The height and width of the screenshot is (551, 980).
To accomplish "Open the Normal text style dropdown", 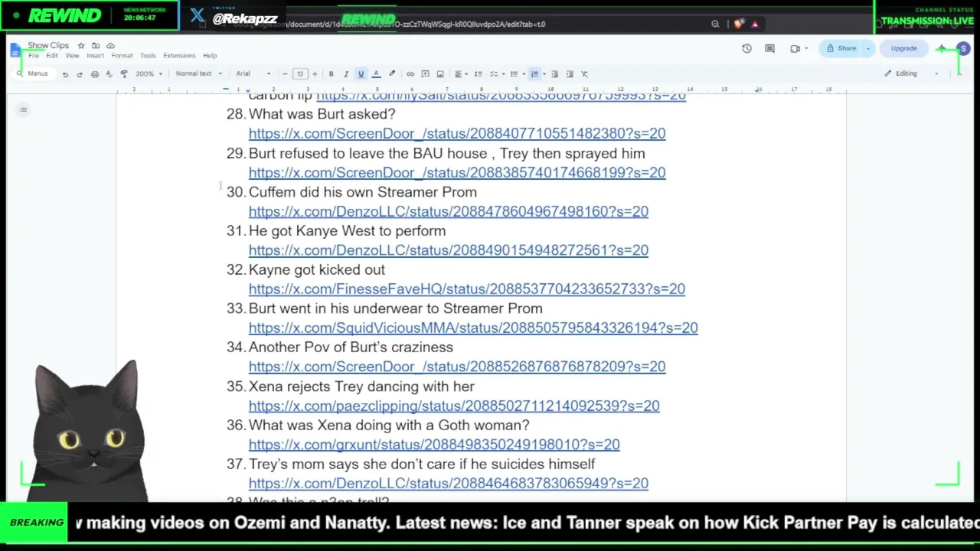I will tap(198, 74).
